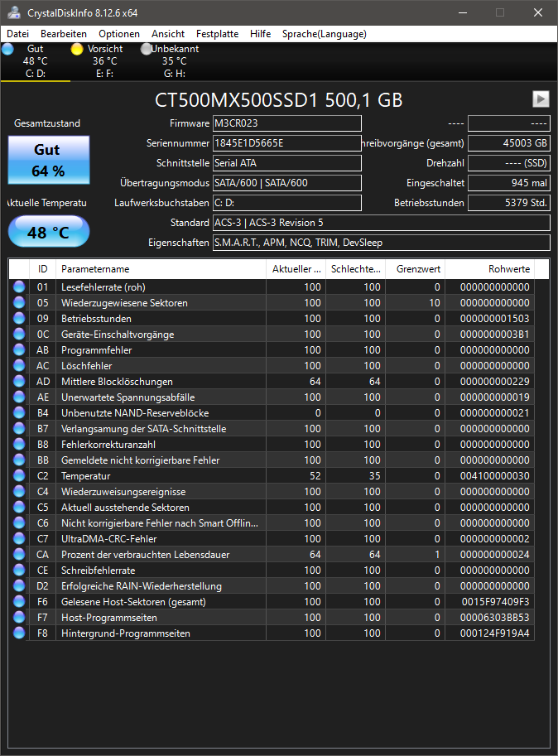The width and height of the screenshot is (558, 756).
Task: Click status orb for Gemeldete nicht korrigierbare Fehler
Action: tap(19, 460)
